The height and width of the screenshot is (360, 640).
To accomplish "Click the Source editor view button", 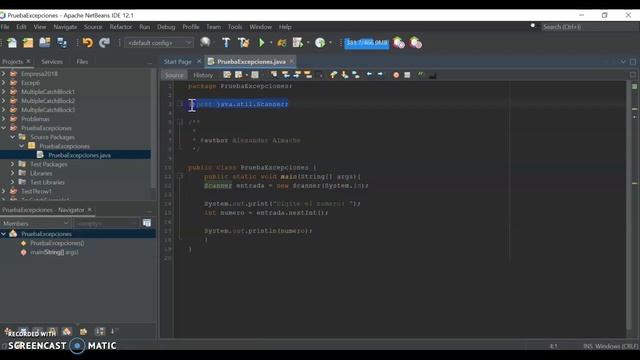I will pyautogui.click(x=174, y=75).
